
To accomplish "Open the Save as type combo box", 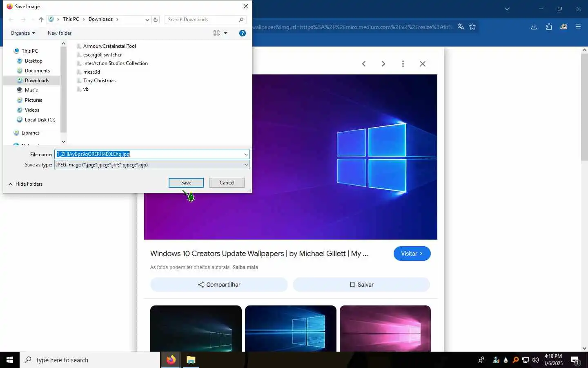I will pyautogui.click(x=152, y=165).
